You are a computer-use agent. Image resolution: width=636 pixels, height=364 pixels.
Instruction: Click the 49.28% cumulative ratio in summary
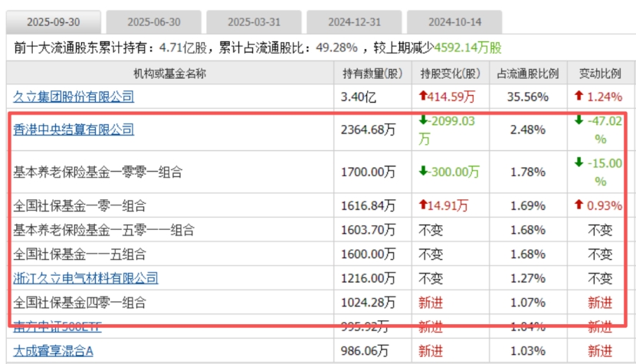tap(336, 48)
